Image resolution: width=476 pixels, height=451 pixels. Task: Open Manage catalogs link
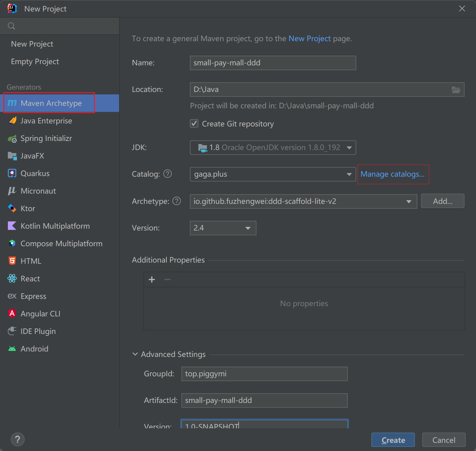(393, 174)
